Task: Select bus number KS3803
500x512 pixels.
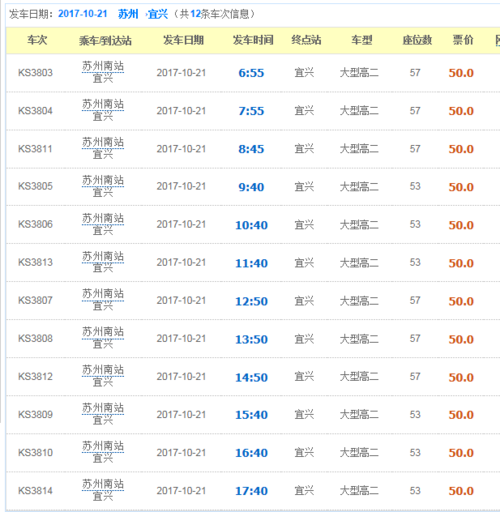Action: point(35,73)
